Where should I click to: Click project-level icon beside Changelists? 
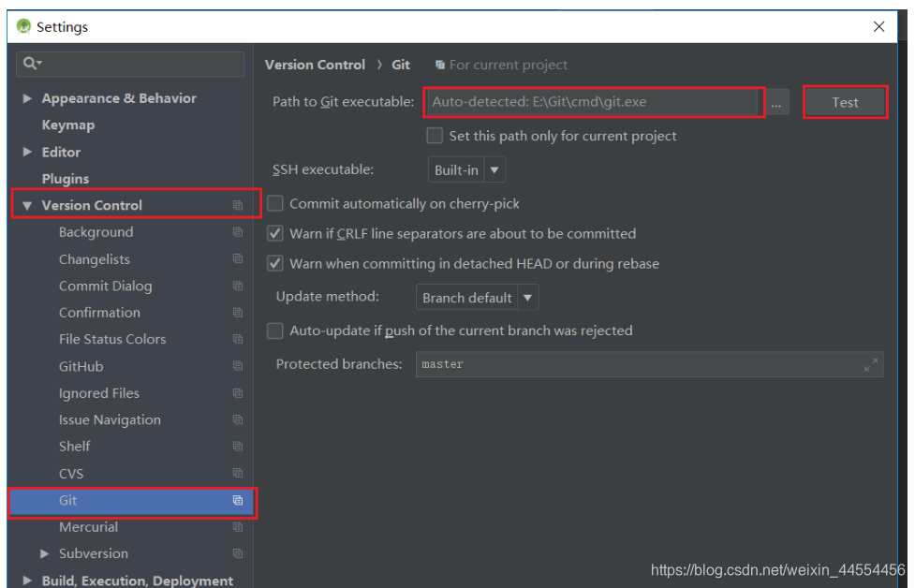[x=238, y=258]
